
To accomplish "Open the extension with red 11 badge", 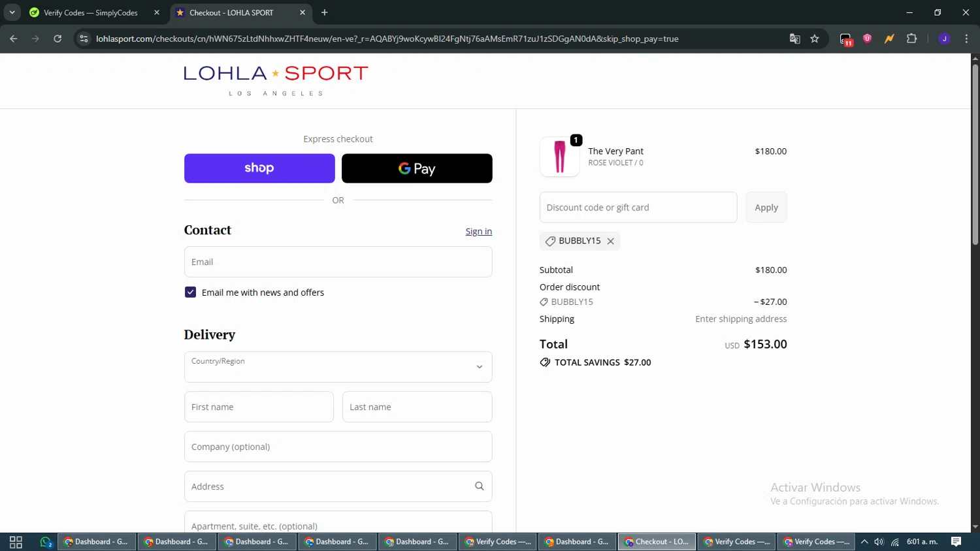I will tap(846, 39).
